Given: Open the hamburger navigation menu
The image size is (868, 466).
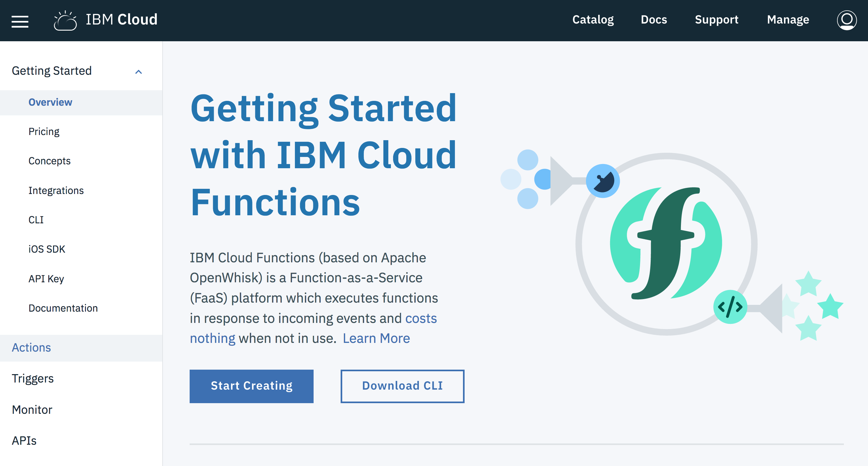Looking at the screenshot, I should click(20, 21).
